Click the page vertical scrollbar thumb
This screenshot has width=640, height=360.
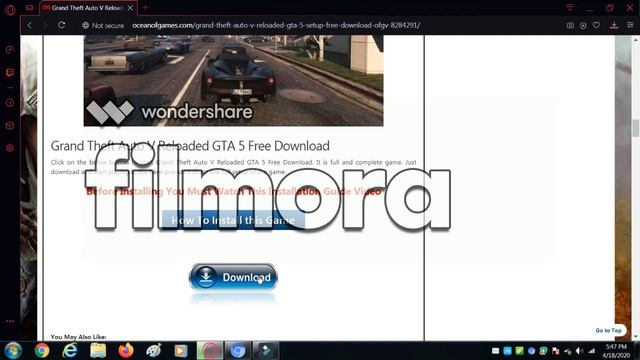[636, 128]
